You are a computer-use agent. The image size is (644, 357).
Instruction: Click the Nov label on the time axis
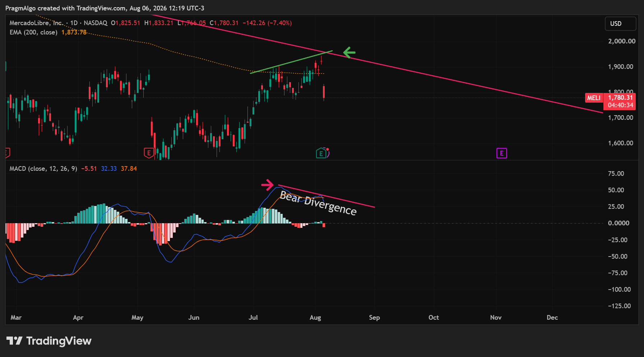click(x=496, y=318)
